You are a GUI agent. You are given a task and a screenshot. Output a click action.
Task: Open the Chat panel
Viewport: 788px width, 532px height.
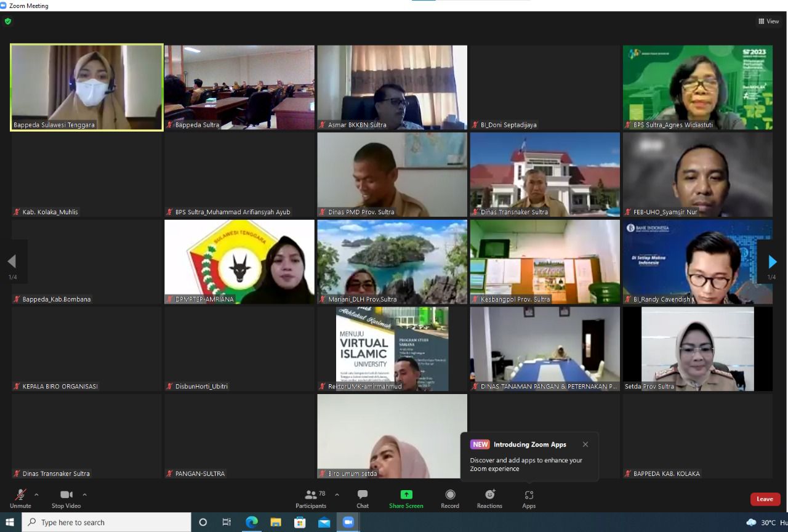(x=363, y=499)
